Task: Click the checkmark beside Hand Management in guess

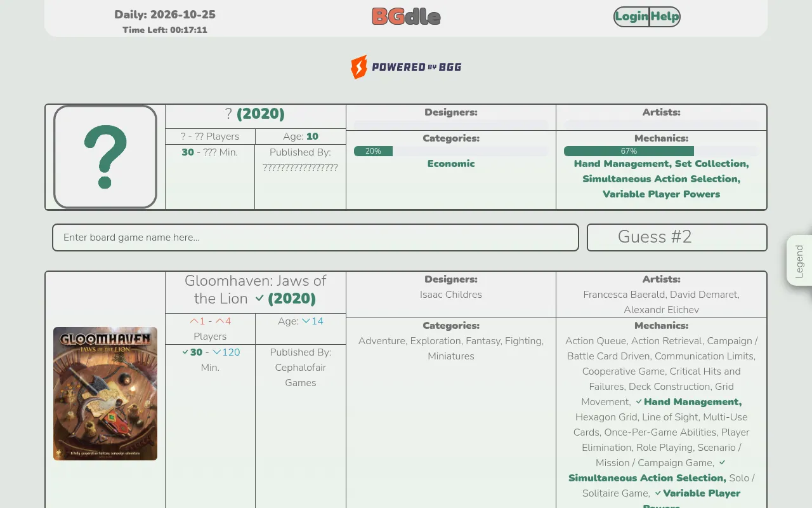Action: 639,402
